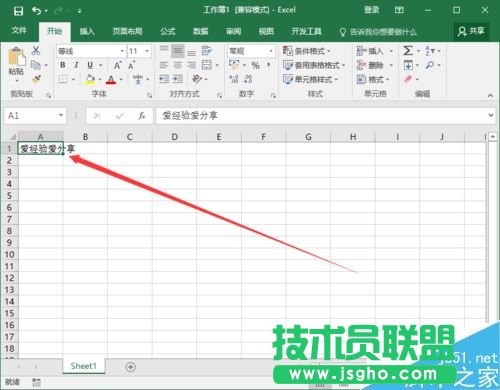Increase cell indent

point(178,79)
